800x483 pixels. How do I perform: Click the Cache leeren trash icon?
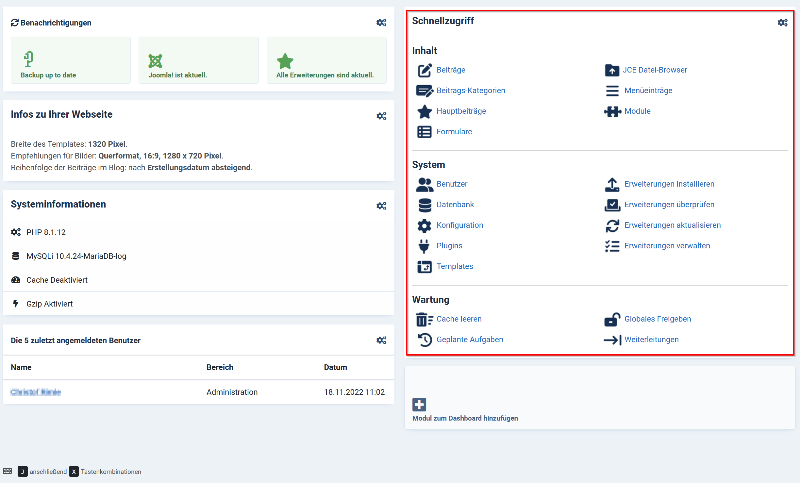[424, 319]
